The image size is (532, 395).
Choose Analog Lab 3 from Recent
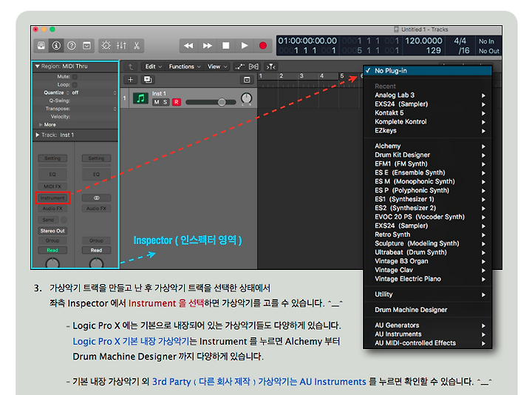tap(428, 95)
